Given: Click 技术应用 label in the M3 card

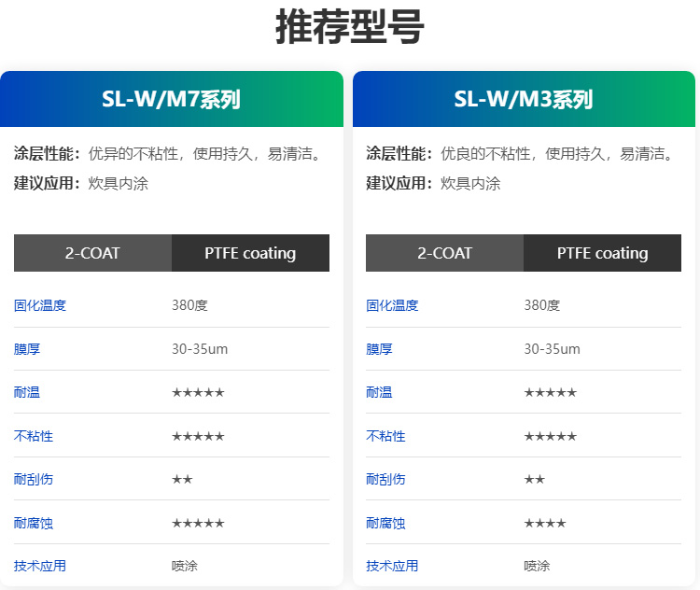Looking at the screenshot, I should pyautogui.click(x=392, y=566).
